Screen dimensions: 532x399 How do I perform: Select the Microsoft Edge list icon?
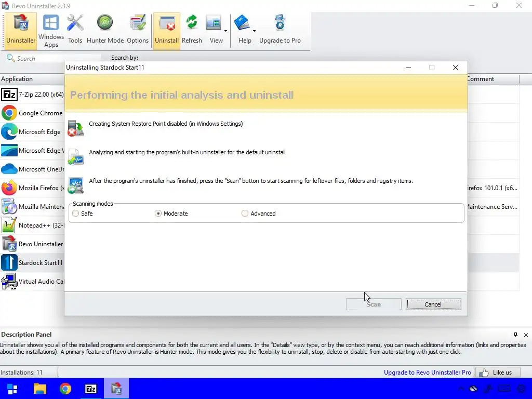[9, 131]
